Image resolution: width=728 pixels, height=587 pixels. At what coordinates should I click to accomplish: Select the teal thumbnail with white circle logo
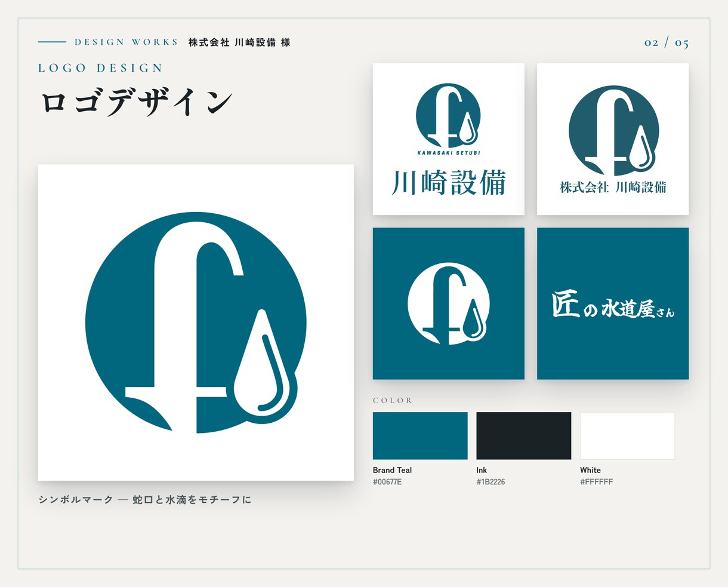tap(449, 303)
